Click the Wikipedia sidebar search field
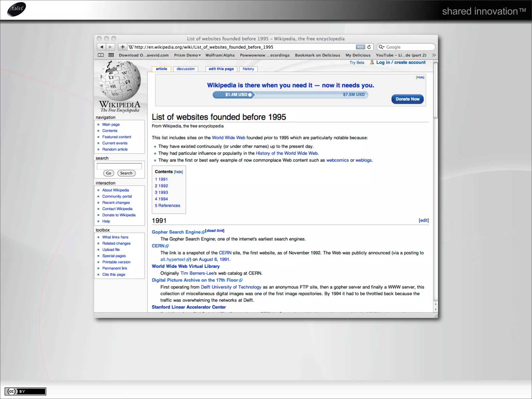This screenshot has height=399, width=532. (119, 166)
